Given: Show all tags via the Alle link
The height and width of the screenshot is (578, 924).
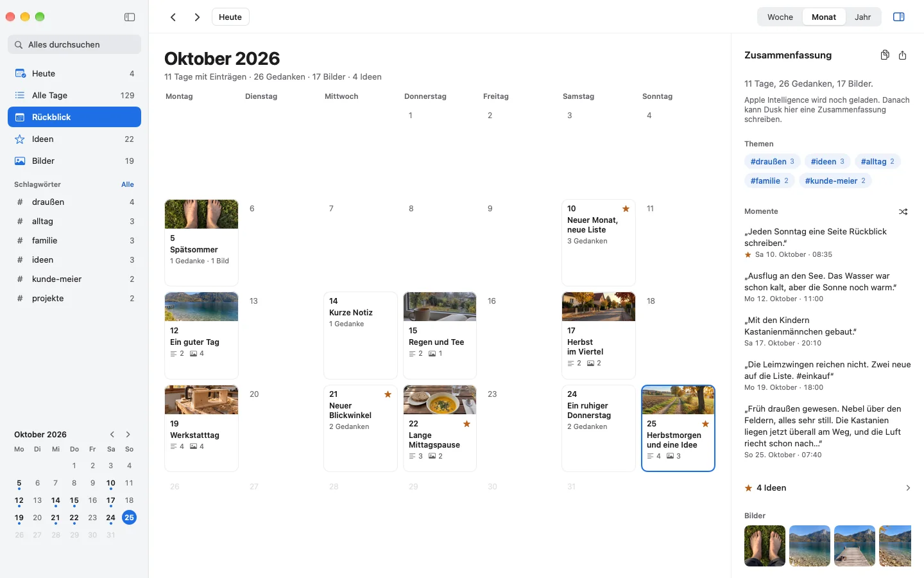Looking at the screenshot, I should (128, 185).
